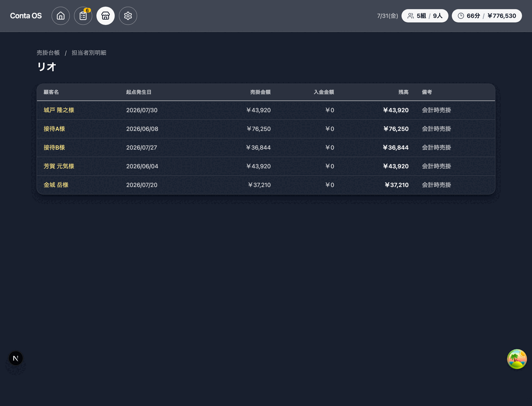Open customer 接待A様
Viewport: 532px width, 406px height.
tap(54, 129)
